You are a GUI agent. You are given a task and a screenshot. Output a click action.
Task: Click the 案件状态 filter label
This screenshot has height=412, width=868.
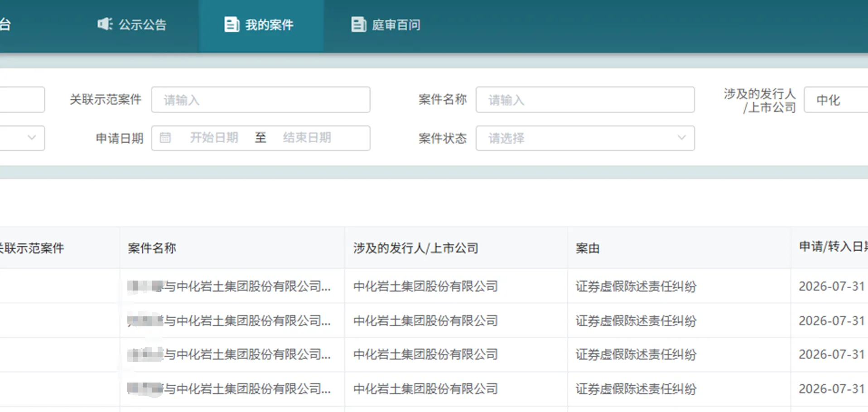click(443, 138)
